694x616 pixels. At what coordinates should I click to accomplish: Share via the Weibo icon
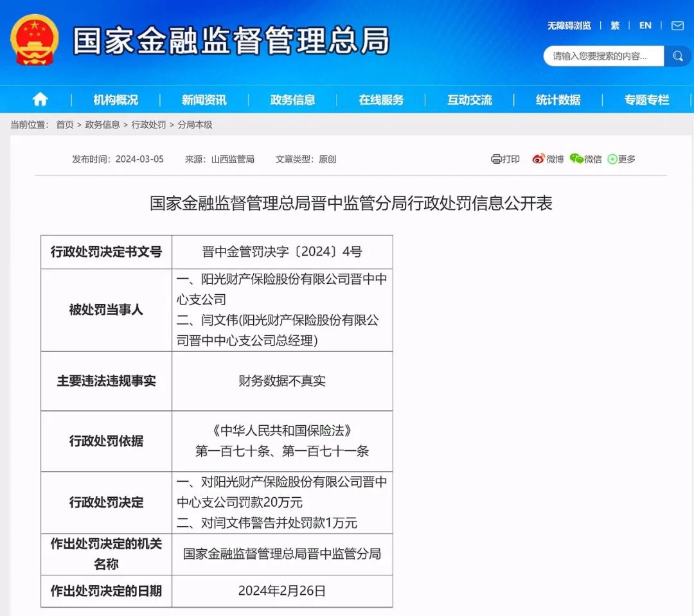(x=538, y=159)
